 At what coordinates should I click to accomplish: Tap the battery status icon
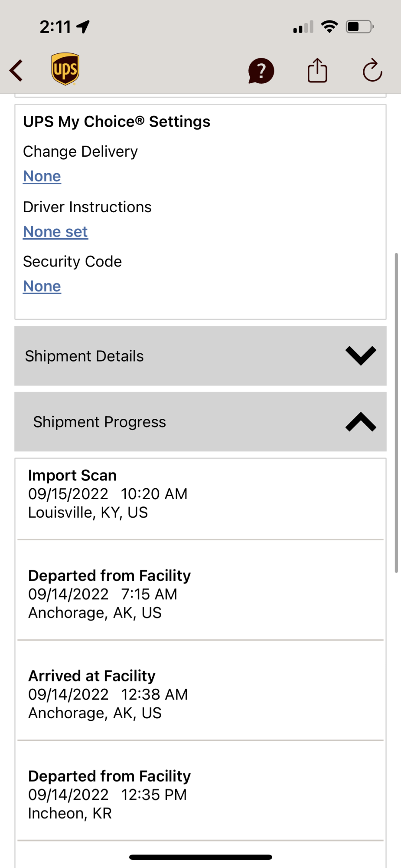tap(359, 27)
